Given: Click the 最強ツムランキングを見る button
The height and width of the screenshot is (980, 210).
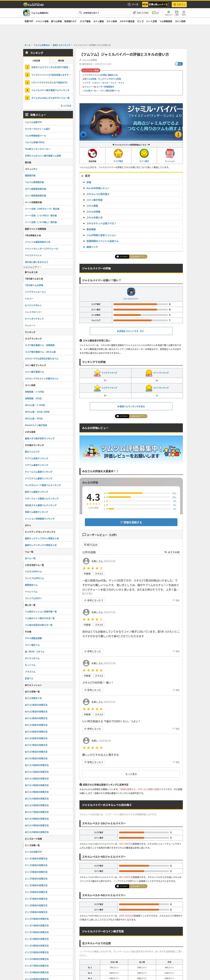Looking at the screenshot, I should tap(131, 407).
